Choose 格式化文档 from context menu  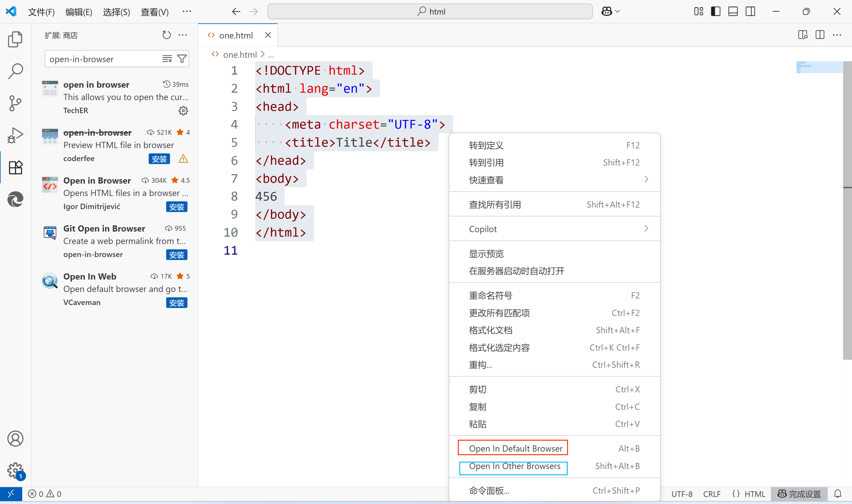tap(555, 330)
